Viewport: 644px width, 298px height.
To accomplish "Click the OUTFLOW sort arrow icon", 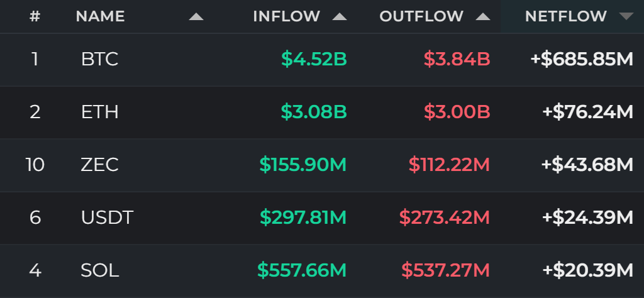I will (483, 16).
